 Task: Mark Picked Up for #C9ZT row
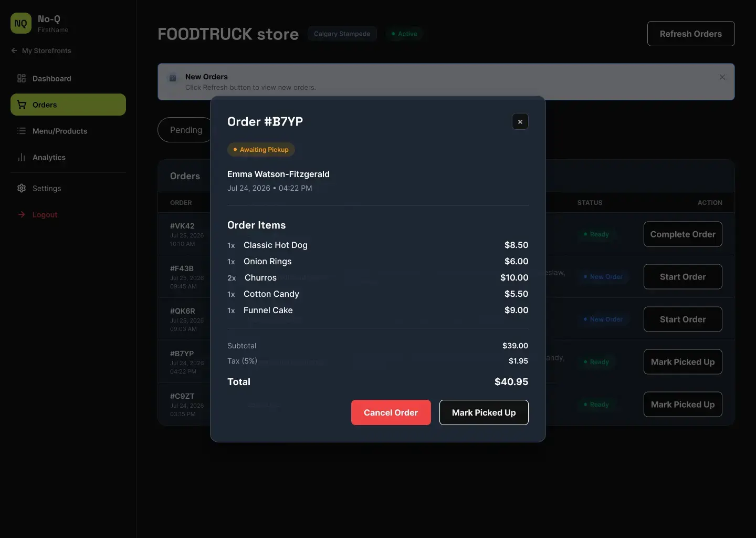tap(683, 405)
